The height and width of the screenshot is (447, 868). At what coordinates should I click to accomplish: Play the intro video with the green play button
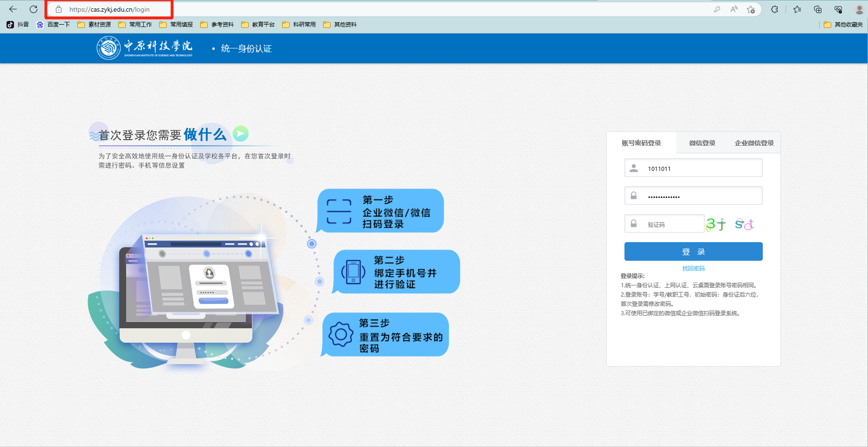(240, 134)
